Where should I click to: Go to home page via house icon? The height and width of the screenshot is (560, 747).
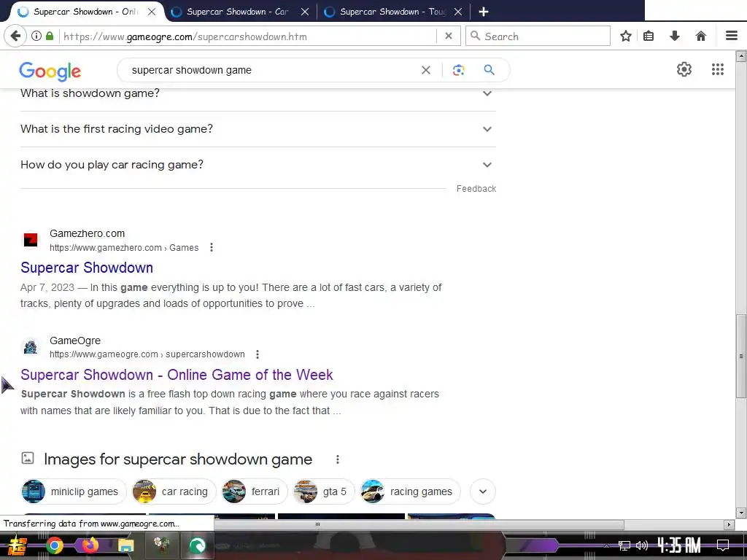click(x=701, y=36)
